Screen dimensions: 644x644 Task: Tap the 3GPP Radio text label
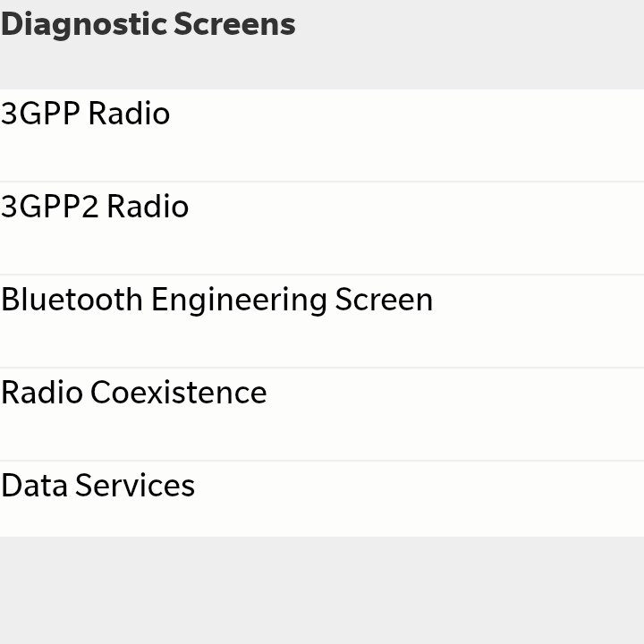86,113
